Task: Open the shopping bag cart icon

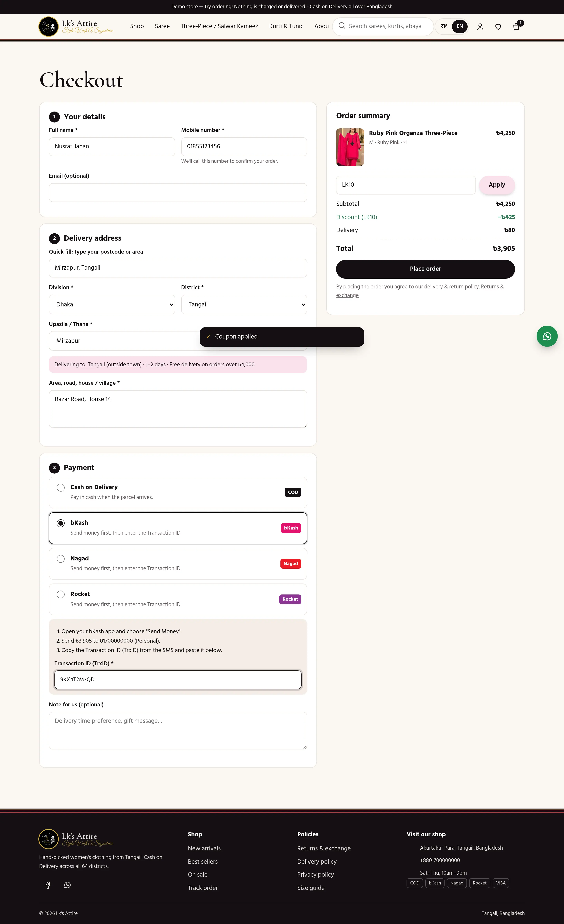Action: 516,26
